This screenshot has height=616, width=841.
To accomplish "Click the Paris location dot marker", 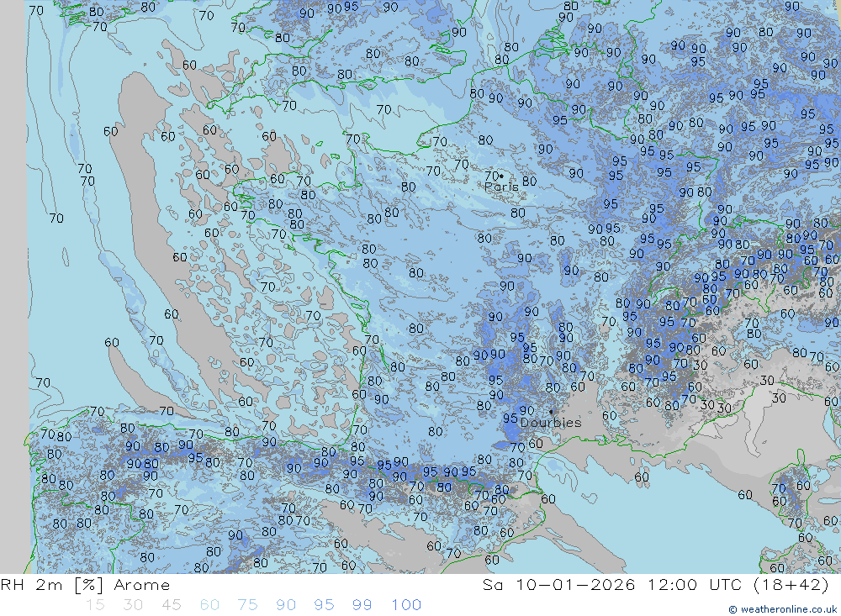I will [x=501, y=176].
